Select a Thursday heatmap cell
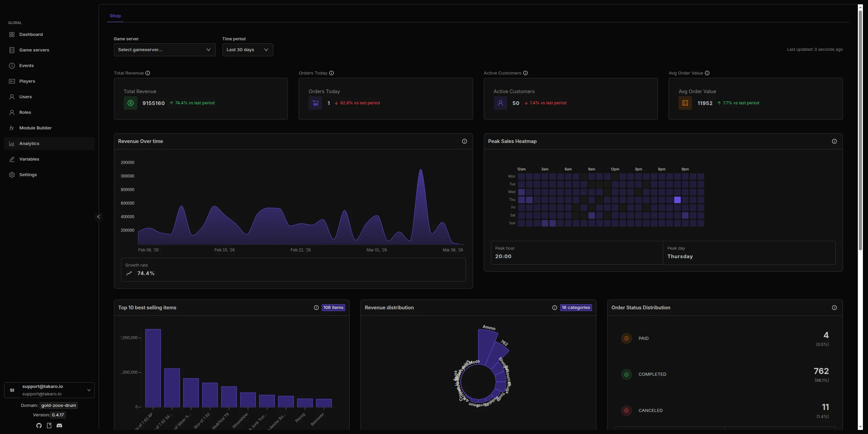 click(x=678, y=200)
